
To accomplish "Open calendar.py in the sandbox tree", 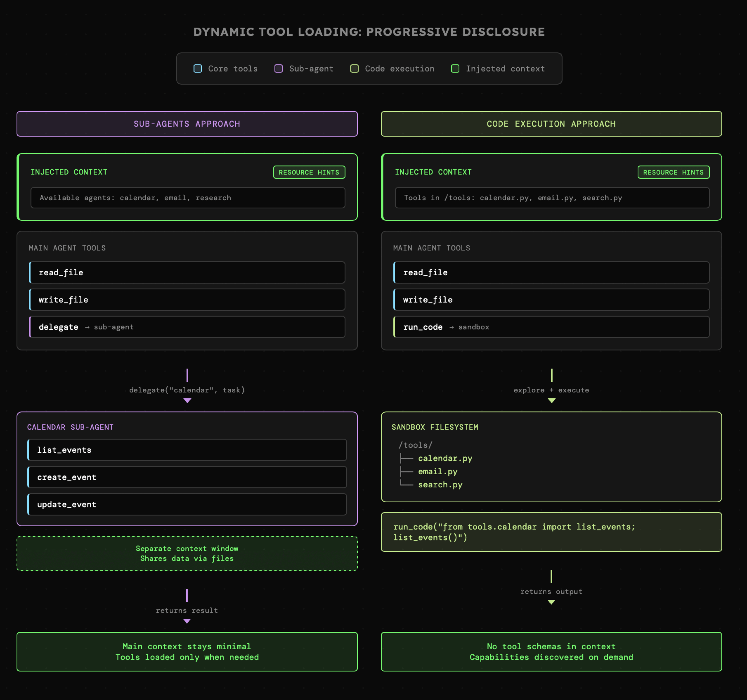I will click(x=445, y=458).
